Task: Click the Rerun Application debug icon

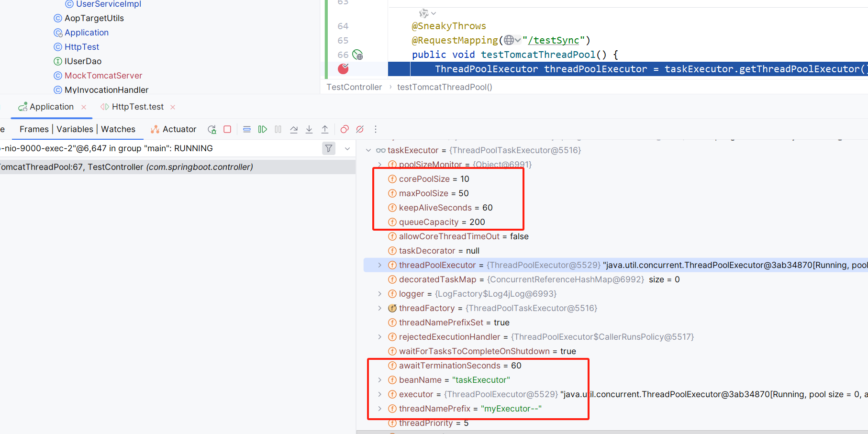Action: (x=212, y=129)
